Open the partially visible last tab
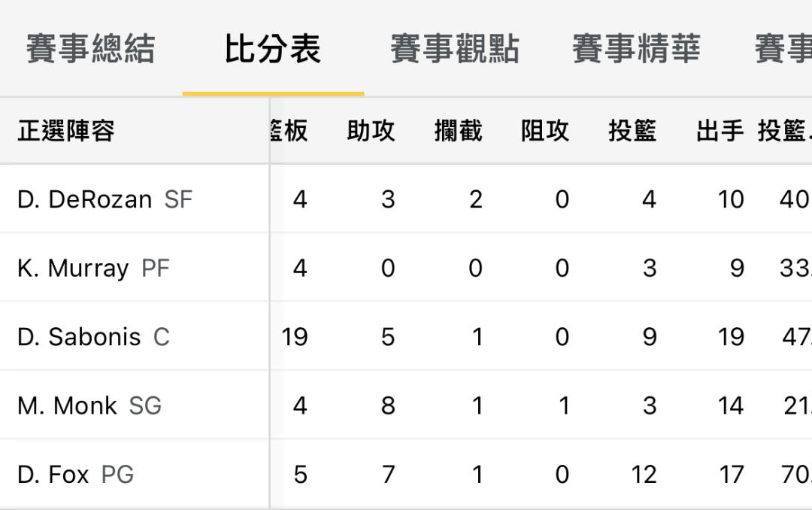This screenshot has height=510, width=812. [x=783, y=49]
